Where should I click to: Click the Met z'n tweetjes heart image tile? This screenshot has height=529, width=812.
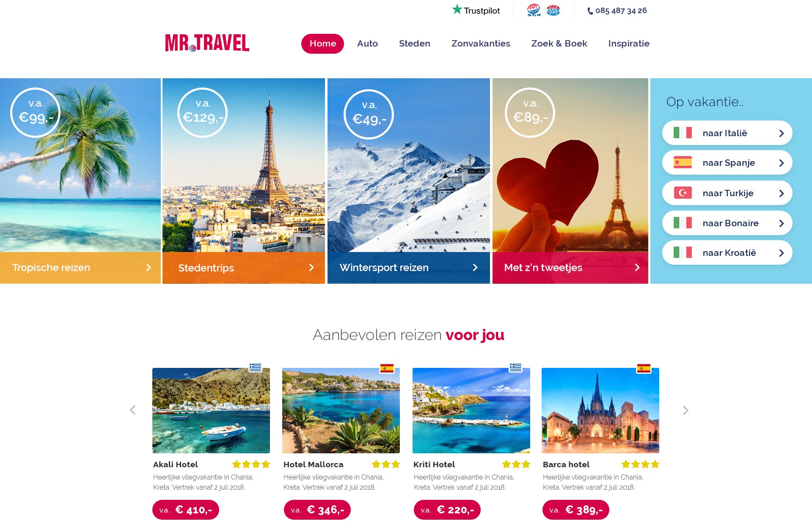(x=570, y=165)
